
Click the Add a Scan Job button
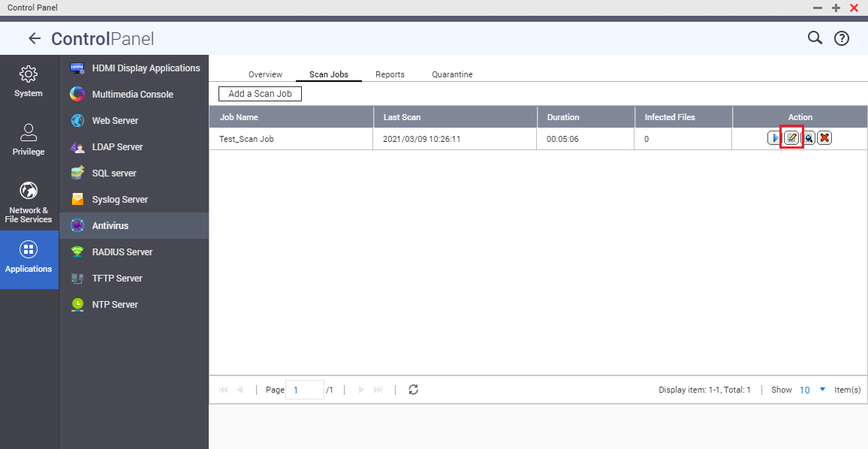click(260, 94)
